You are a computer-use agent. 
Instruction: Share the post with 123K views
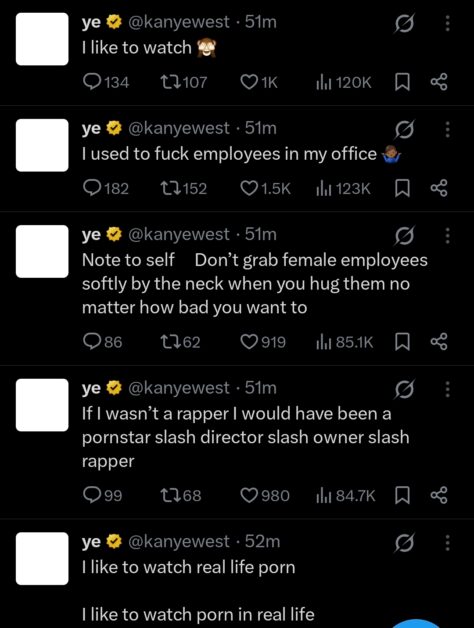(x=439, y=188)
